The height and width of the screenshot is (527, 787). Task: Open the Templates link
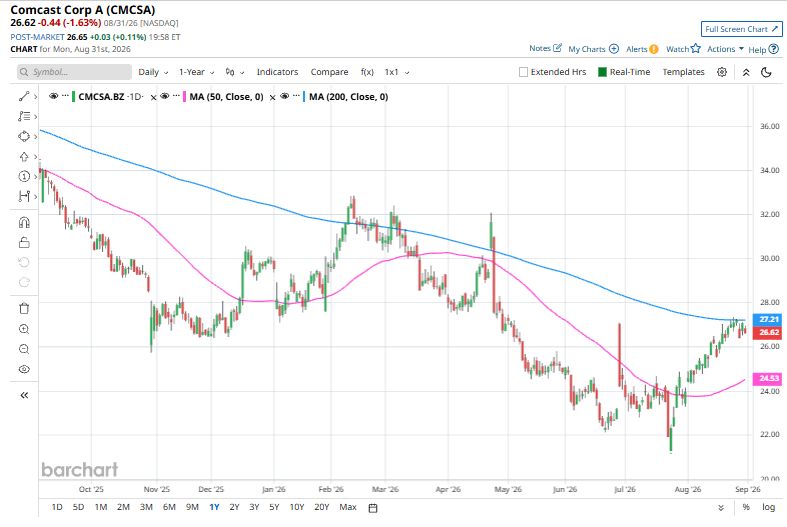click(x=683, y=72)
